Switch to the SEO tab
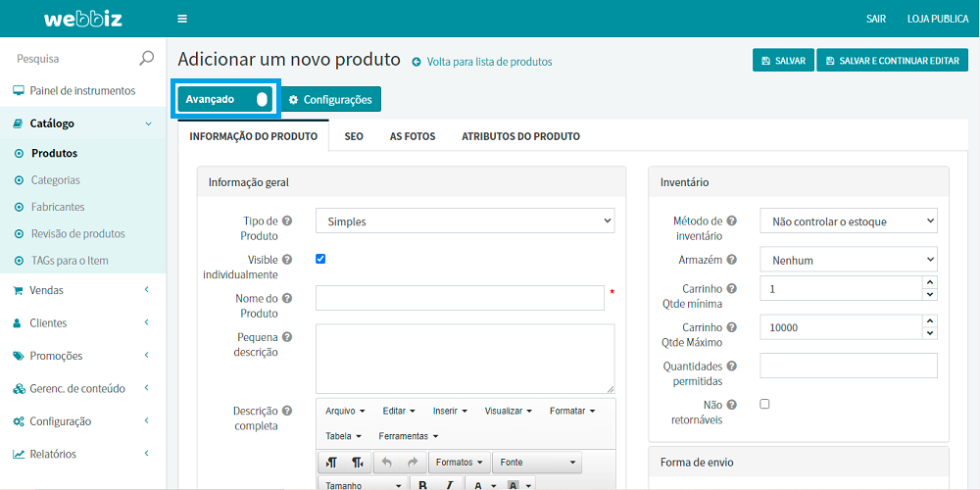The image size is (980, 490). [354, 136]
